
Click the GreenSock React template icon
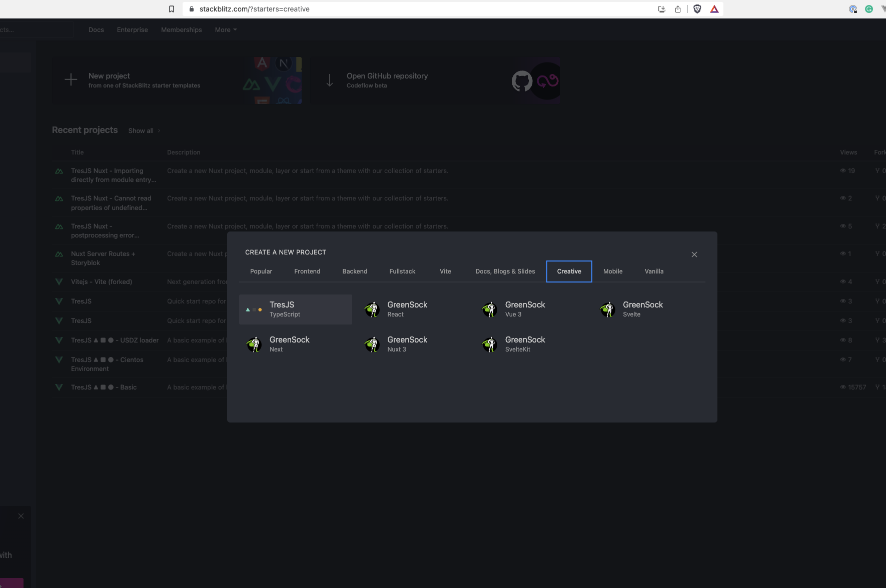click(372, 309)
